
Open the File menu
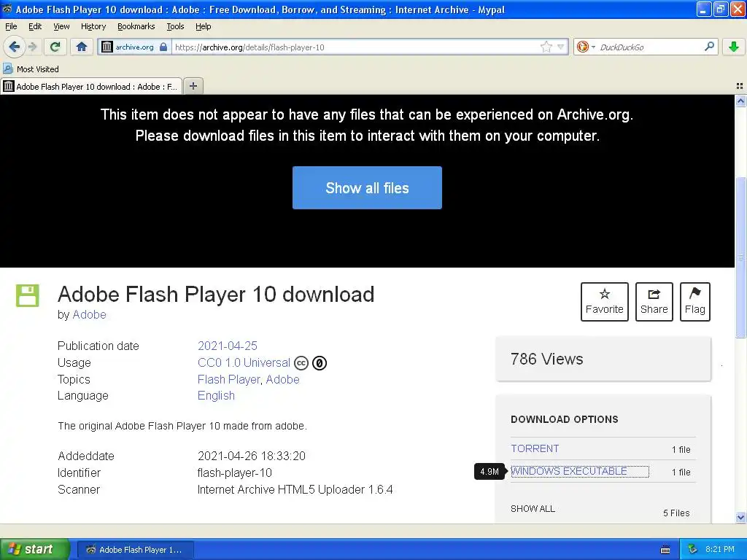coord(11,26)
